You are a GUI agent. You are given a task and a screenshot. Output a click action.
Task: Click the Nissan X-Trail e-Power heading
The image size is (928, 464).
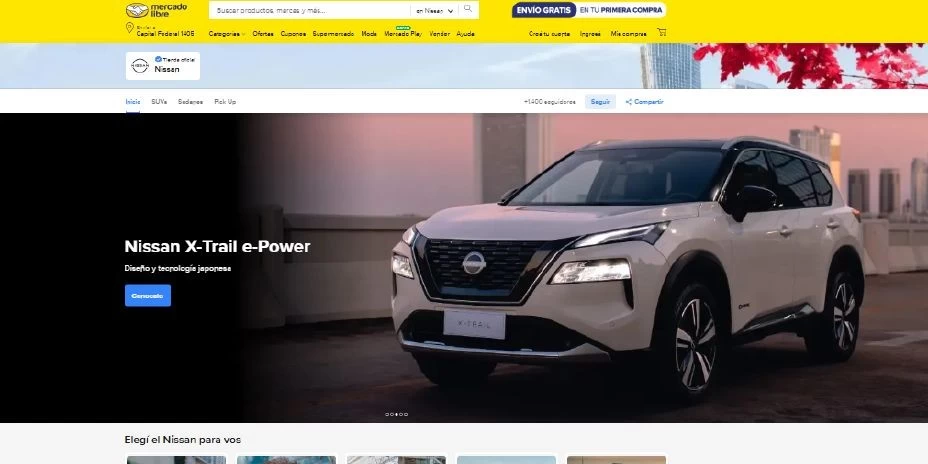pyautogui.click(x=217, y=247)
